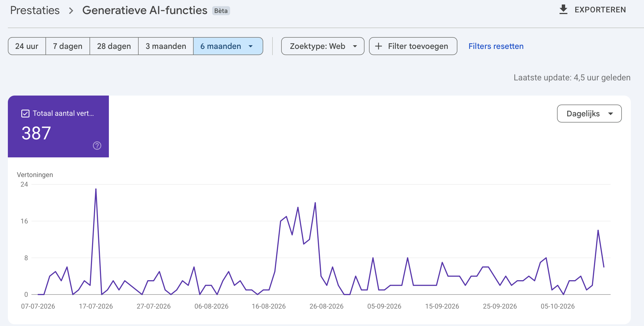Click the Vertoningen axis label
Image resolution: width=644 pixels, height=326 pixels.
[35, 175]
